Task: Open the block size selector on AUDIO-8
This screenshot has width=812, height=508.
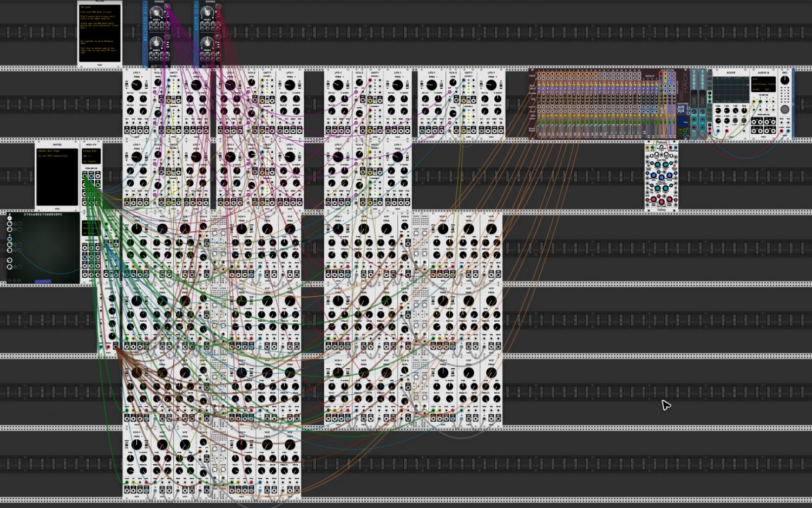Action: tap(769, 89)
